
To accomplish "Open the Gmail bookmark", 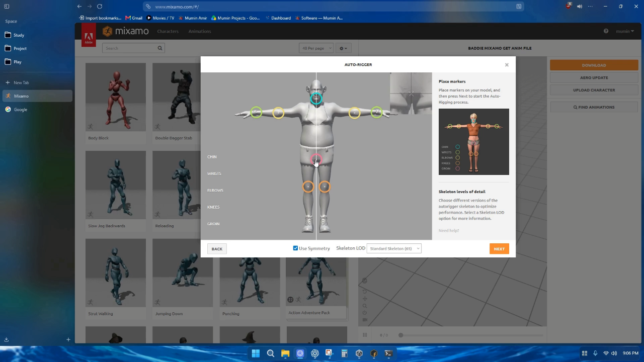I will point(134,18).
